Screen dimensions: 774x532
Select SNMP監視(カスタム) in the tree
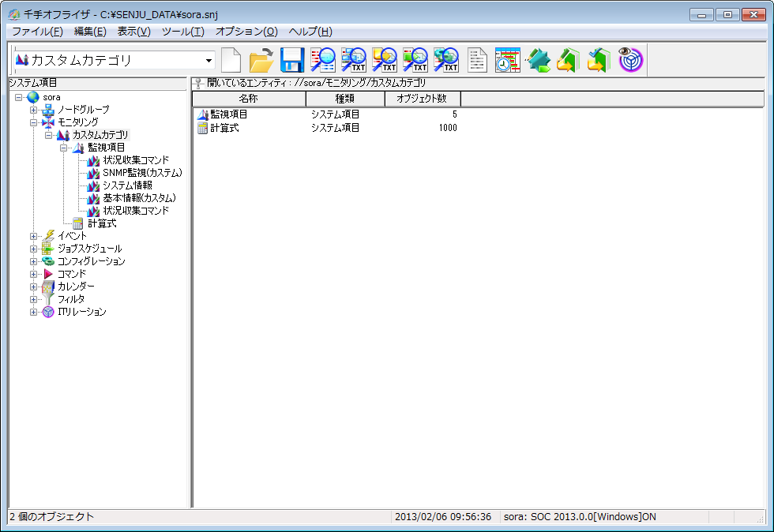pos(142,173)
